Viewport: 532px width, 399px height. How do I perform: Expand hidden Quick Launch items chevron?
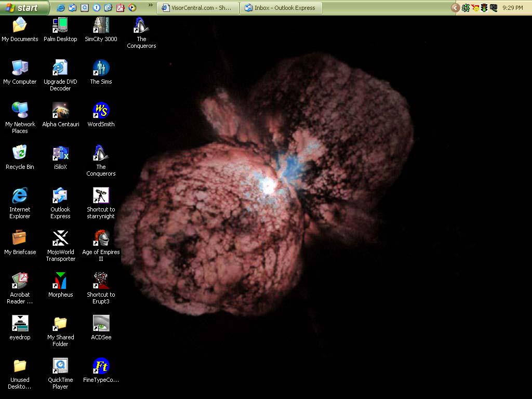click(x=151, y=6)
